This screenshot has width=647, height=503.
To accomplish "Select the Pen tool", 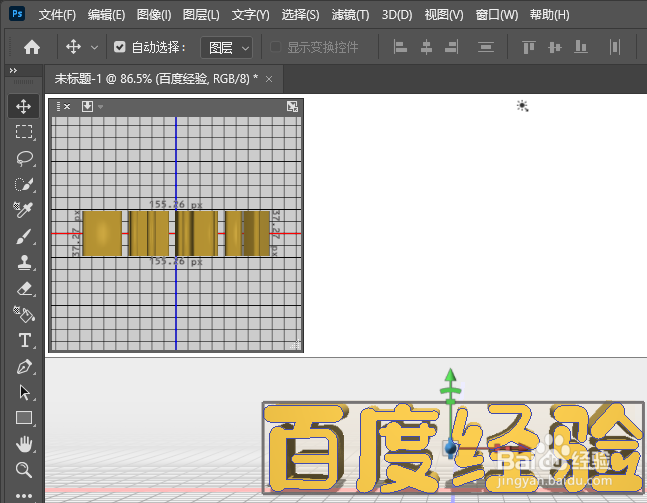I will pos(24,366).
